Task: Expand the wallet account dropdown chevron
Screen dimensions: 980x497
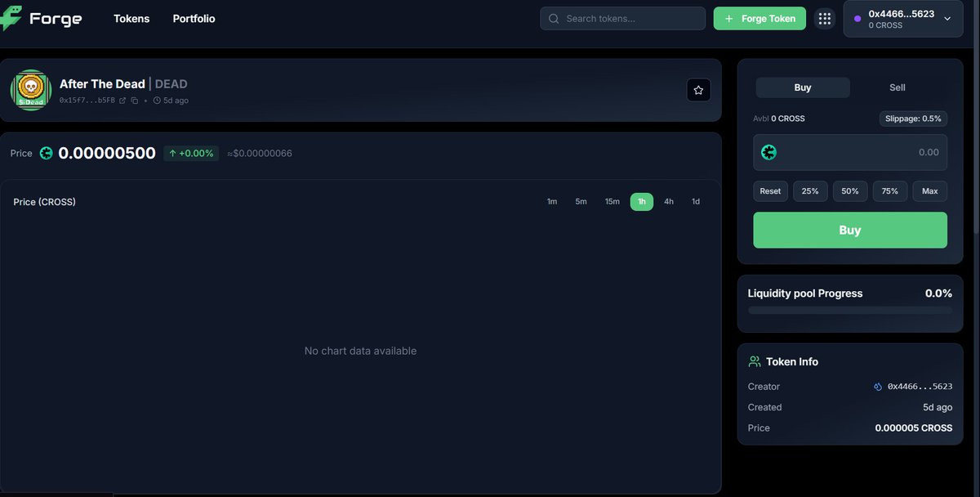Action: (947, 19)
